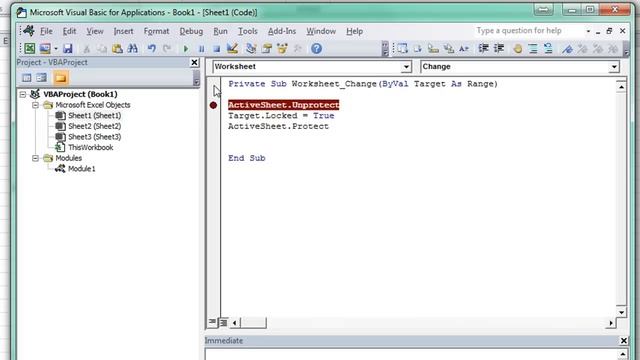Click List Properties/Methods icon in Edit toolbar
Viewport: 640px width, 360px height.
point(402,49)
